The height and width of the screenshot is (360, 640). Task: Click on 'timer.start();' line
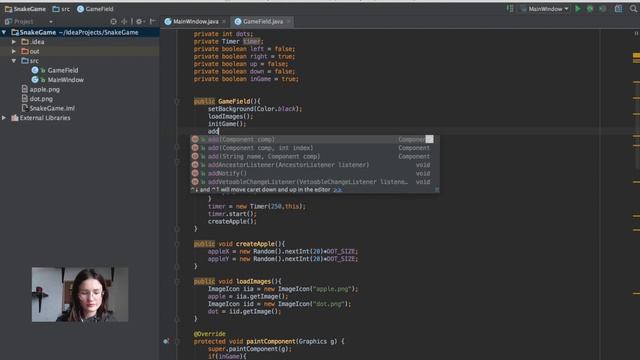pyautogui.click(x=232, y=214)
